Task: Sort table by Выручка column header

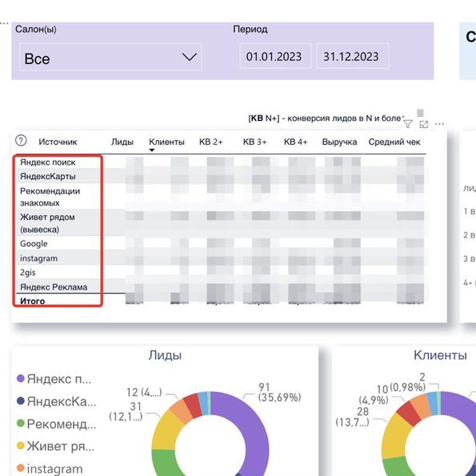Action: (339, 142)
